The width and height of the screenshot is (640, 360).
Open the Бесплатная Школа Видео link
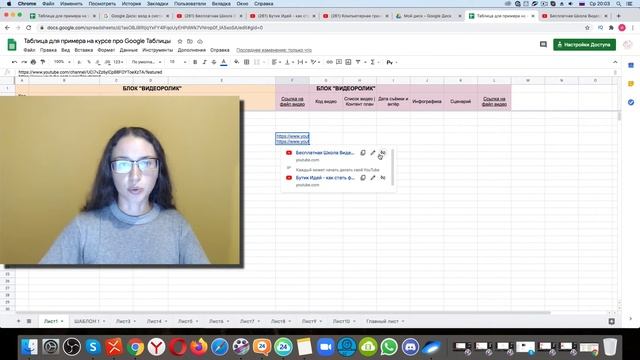[325, 153]
